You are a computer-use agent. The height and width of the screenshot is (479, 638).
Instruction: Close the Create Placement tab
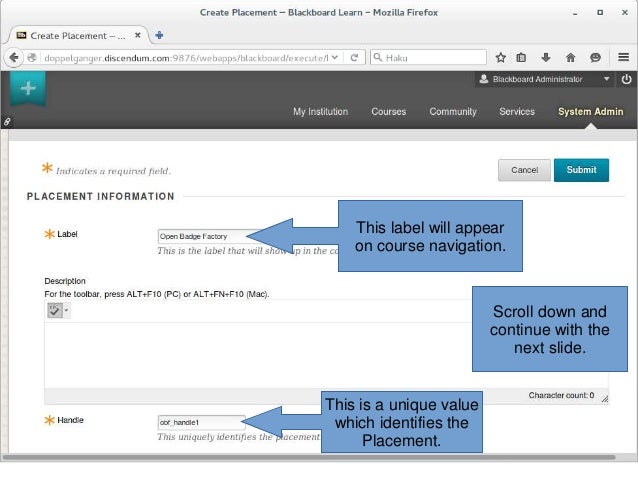[x=138, y=35]
